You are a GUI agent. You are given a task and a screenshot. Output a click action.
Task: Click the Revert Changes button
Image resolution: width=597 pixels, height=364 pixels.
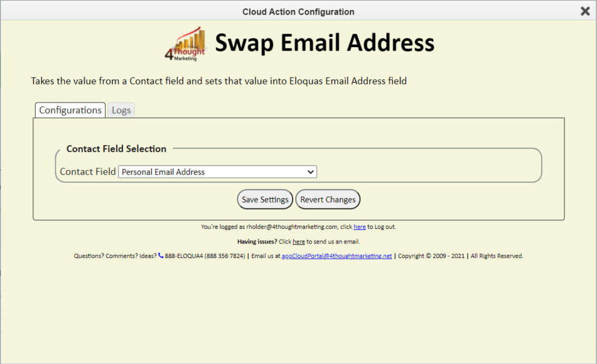click(x=328, y=199)
